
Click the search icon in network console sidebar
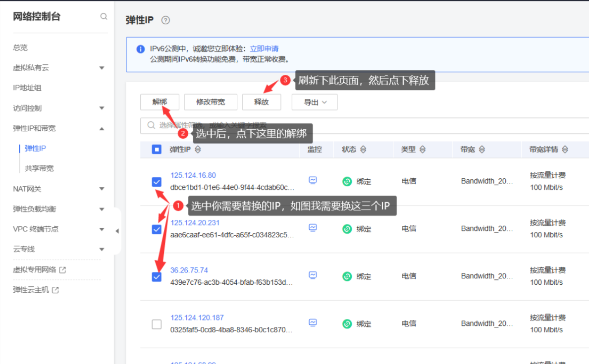(x=104, y=16)
